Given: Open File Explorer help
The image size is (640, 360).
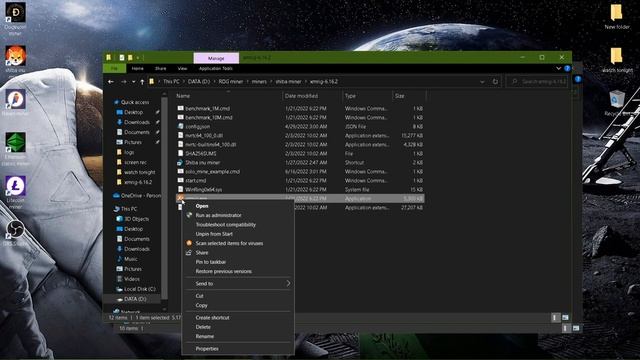Looking at the screenshot, I should 567,69.
